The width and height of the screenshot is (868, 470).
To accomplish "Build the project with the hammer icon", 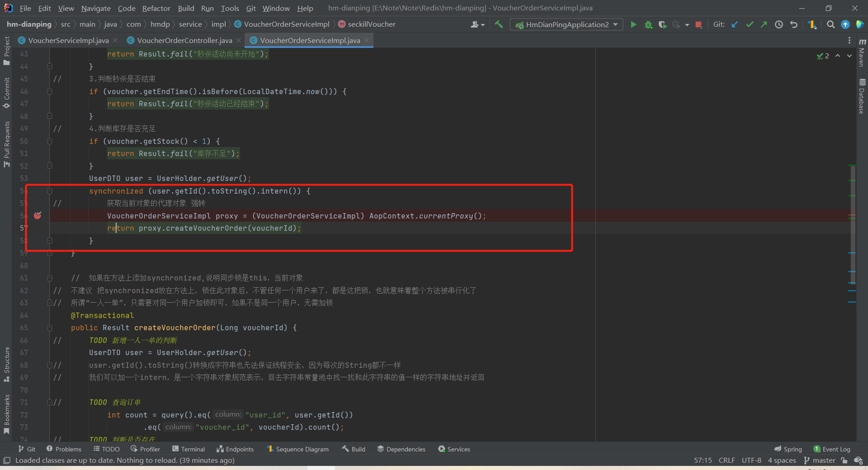I will click(x=499, y=24).
